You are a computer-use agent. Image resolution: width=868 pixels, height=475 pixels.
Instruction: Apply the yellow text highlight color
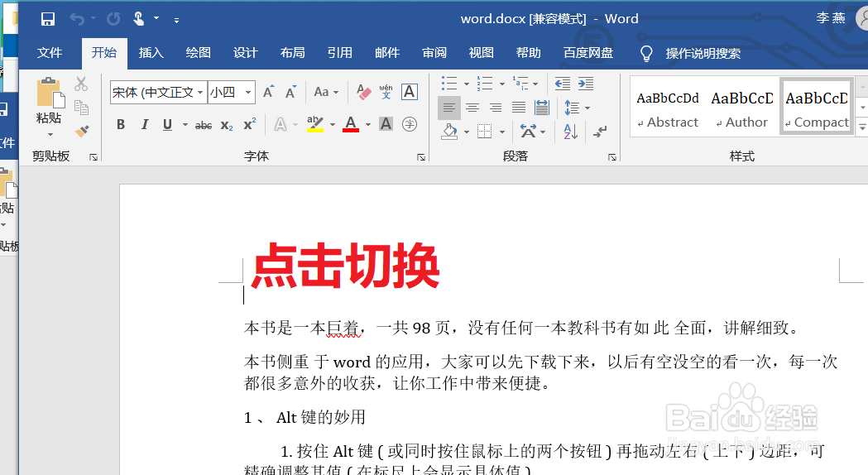(x=315, y=124)
